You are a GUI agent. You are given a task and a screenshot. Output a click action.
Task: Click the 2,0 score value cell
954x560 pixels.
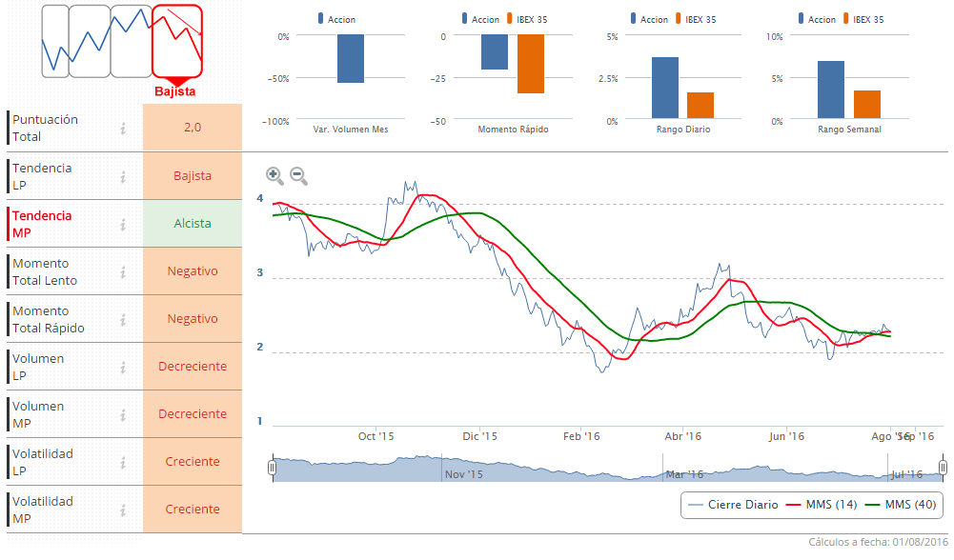[193, 127]
